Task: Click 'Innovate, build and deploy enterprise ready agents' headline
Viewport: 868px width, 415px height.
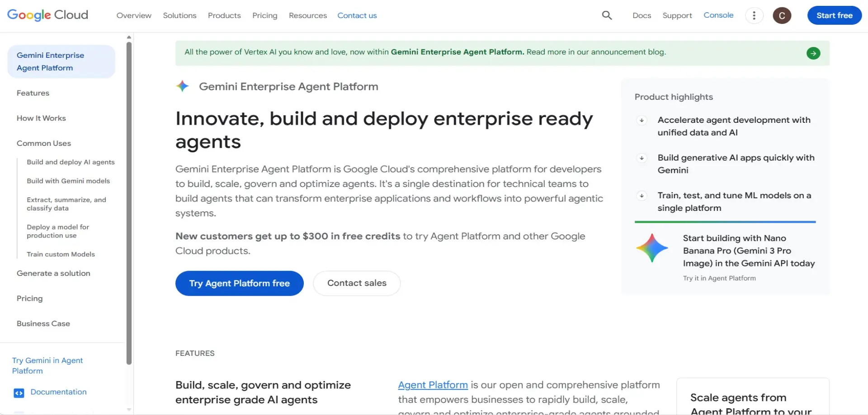Action: 384,130
